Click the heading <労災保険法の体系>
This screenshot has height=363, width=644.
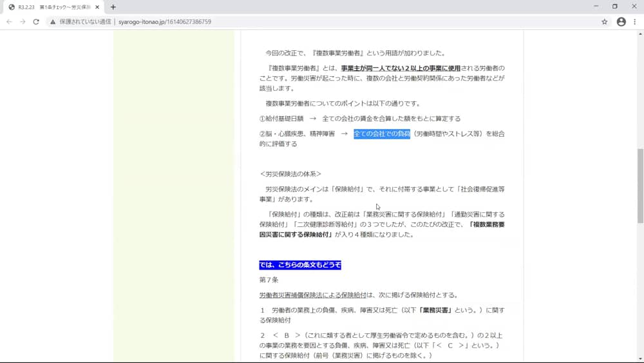(290, 174)
